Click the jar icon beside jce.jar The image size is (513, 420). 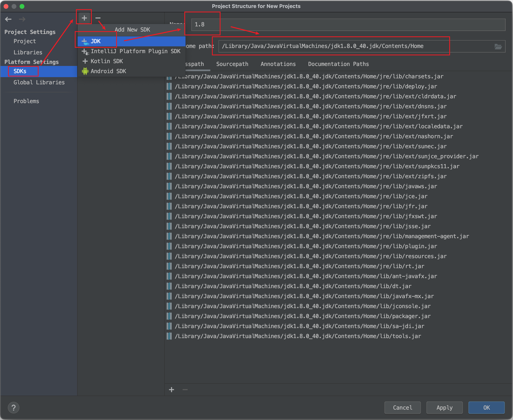(169, 196)
